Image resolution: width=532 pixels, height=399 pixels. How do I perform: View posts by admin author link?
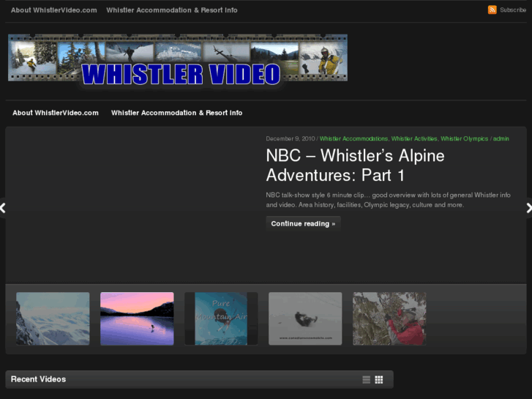point(501,138)
